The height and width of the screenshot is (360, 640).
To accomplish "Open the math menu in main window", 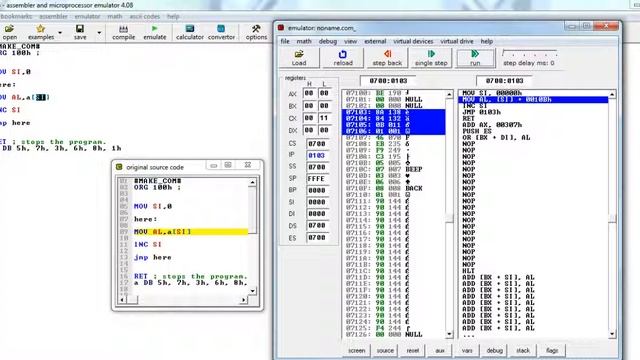I will [x=115, y=16].
